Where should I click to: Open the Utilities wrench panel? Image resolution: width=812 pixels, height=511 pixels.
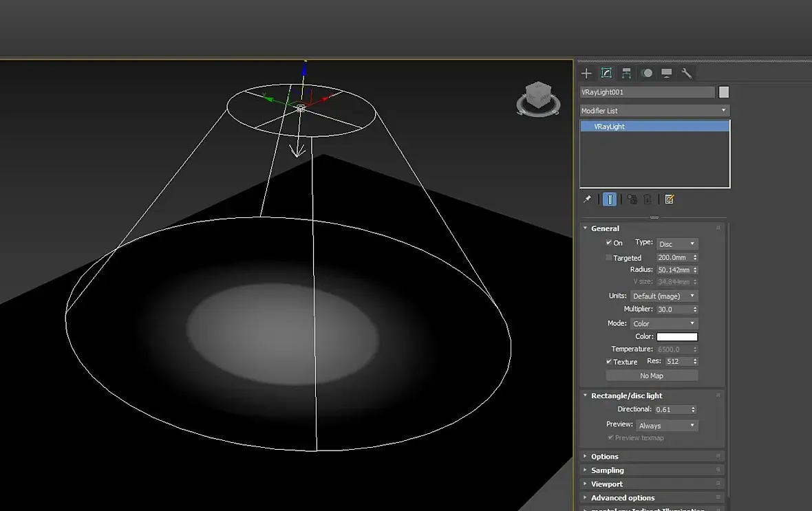point(686,73)
